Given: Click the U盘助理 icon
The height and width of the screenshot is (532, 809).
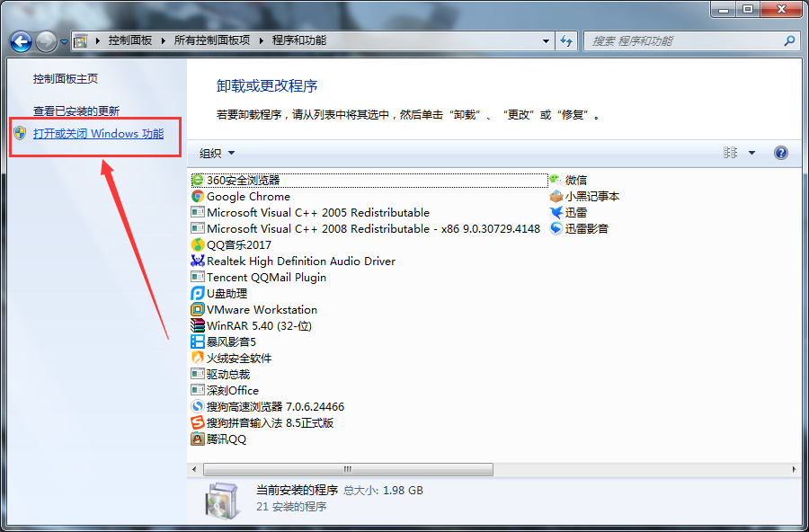Looking at the screenshot, I should 198,293.
